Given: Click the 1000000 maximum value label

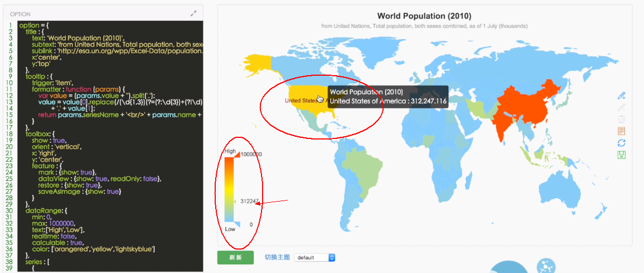Looking at the screenshot, I should point(252,154).
